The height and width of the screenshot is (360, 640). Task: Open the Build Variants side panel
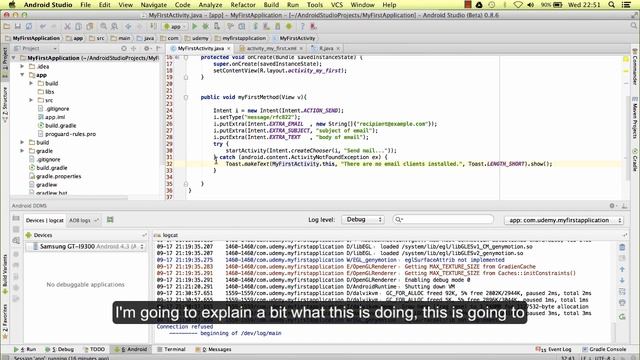5,273
